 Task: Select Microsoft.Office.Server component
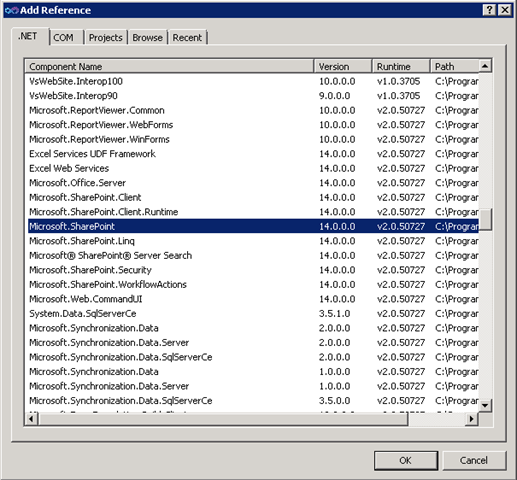253,183
